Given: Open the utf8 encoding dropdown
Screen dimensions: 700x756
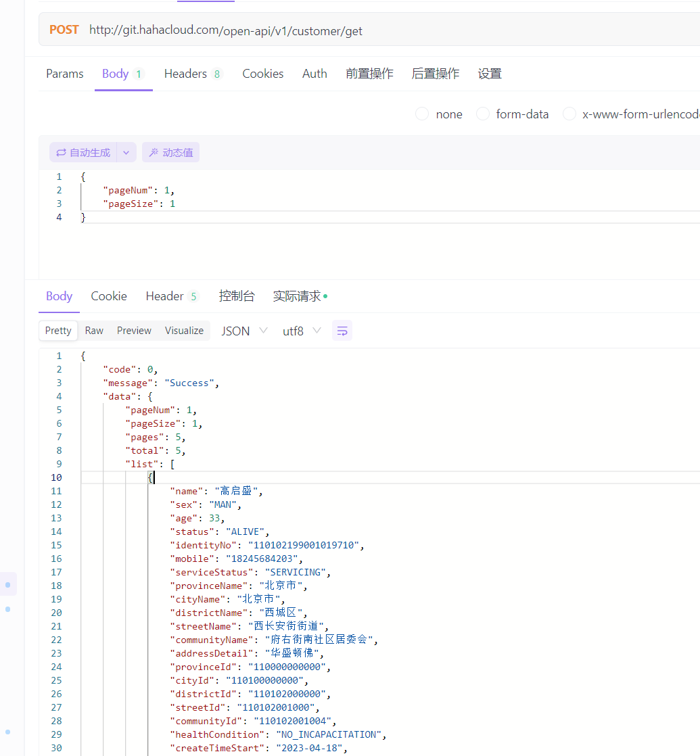Looking at the screenshot, I should 302,331.
